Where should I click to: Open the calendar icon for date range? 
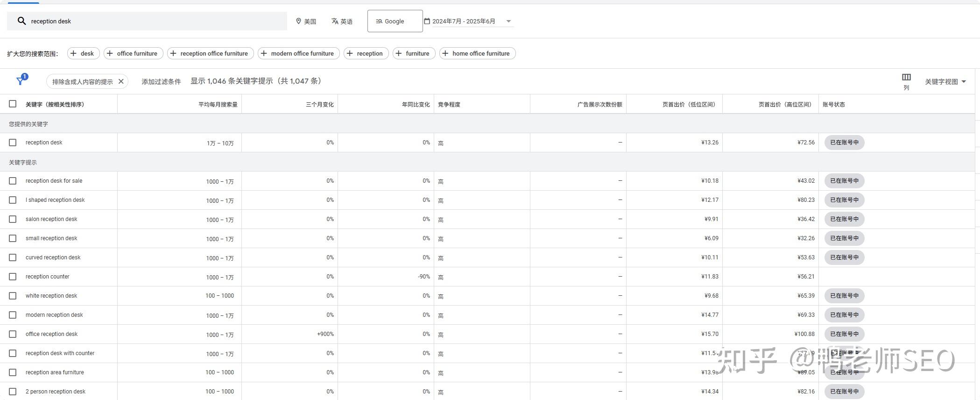tap(427, 21)
